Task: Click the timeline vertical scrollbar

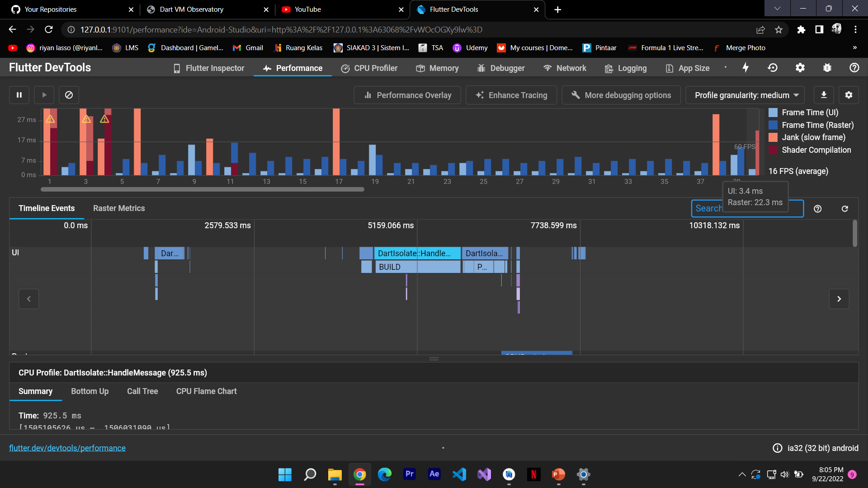Action: click(x=854, y=234)
